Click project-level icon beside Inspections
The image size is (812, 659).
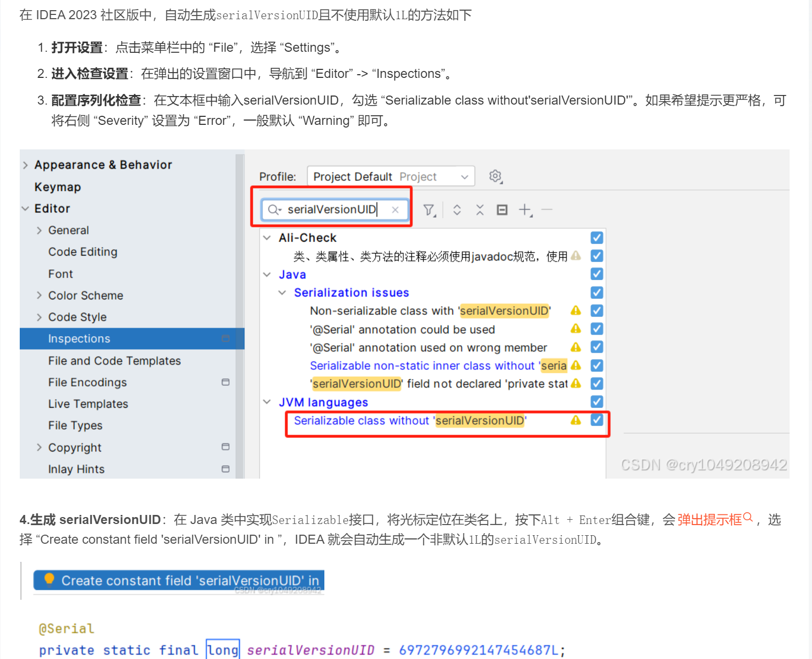(x=226, y=338)
